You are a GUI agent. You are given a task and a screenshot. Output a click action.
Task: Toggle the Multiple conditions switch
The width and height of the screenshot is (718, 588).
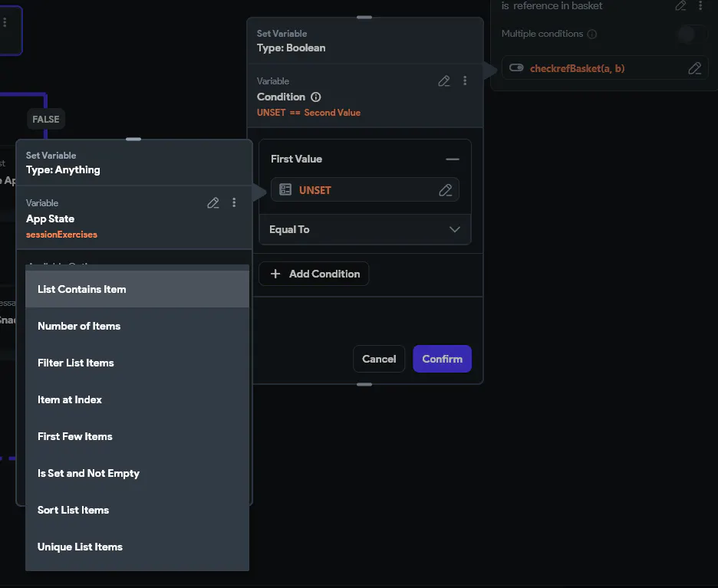[691, 34]
